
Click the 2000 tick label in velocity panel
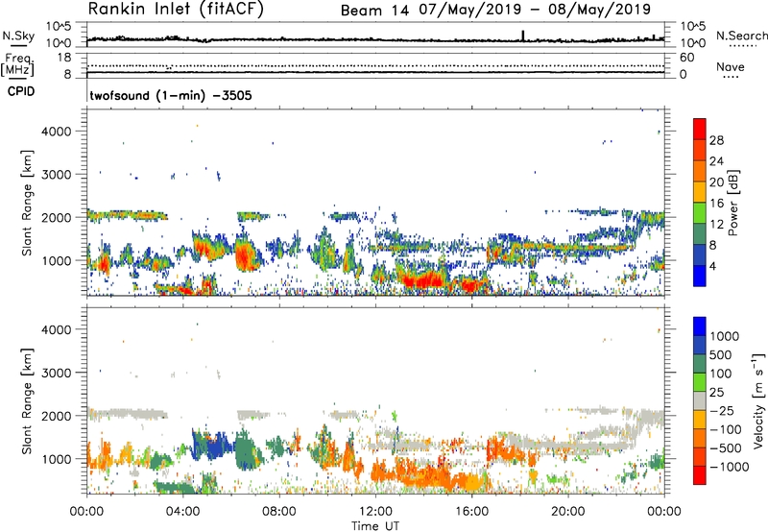pos(57,416)
